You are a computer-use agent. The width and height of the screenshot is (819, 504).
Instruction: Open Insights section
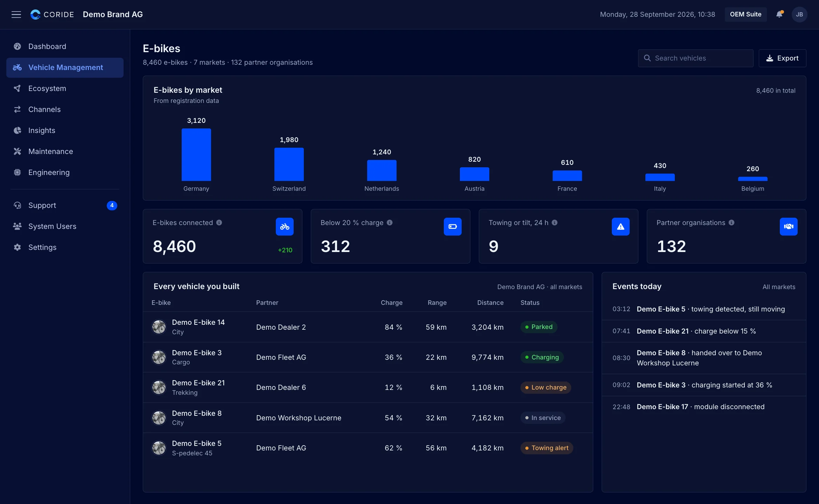(65, 131)
